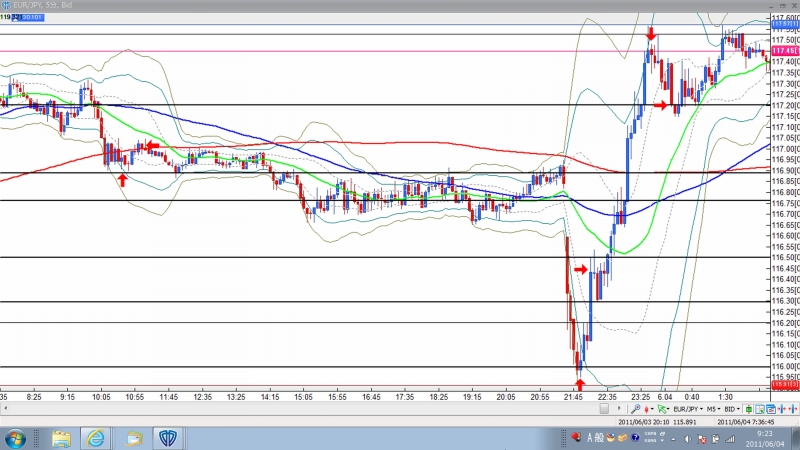
Task: Click the chart window icon in title bar
Action: [x=6, y=5]
